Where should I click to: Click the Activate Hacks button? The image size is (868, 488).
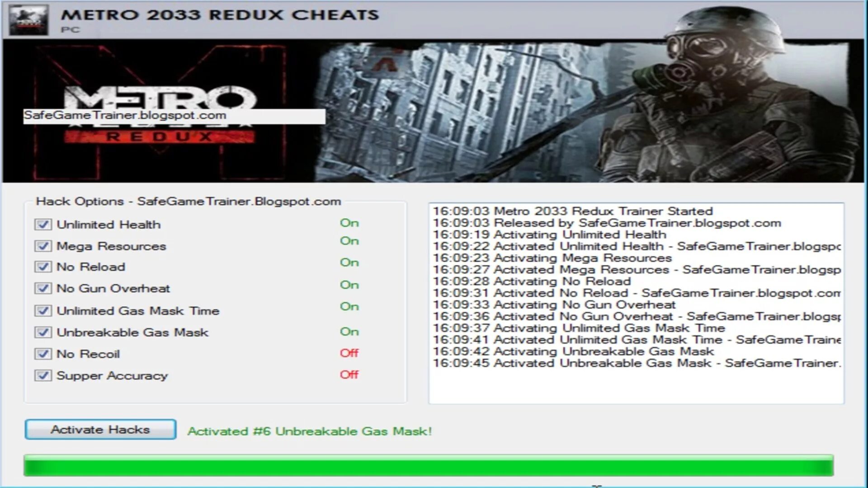coord(99,429)
